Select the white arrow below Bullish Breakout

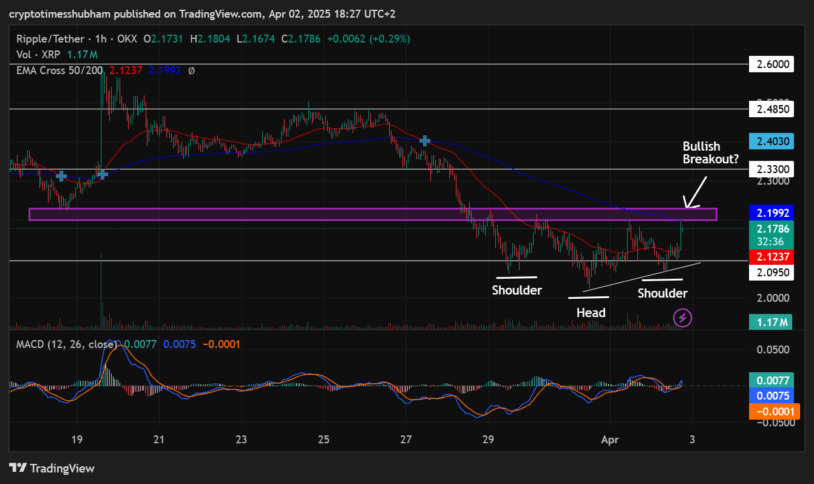pos(695,190)
